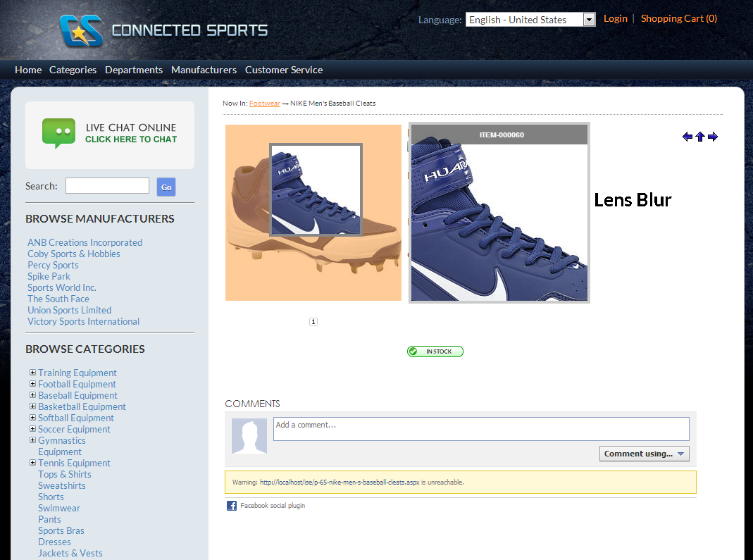Open Coby Sports & Hobbies manufacturer
This screenshot has width=753, height=560.
pyautogui.click(x=74, y=254)
